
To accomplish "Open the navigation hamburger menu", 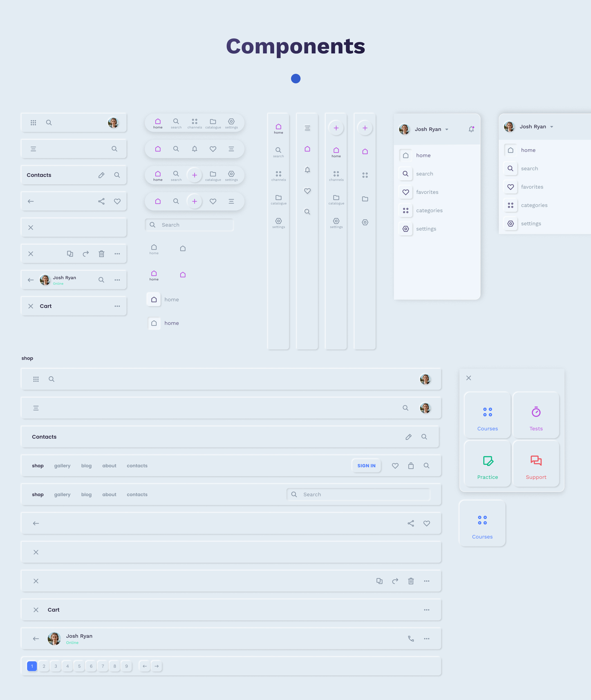I will 33,149.
